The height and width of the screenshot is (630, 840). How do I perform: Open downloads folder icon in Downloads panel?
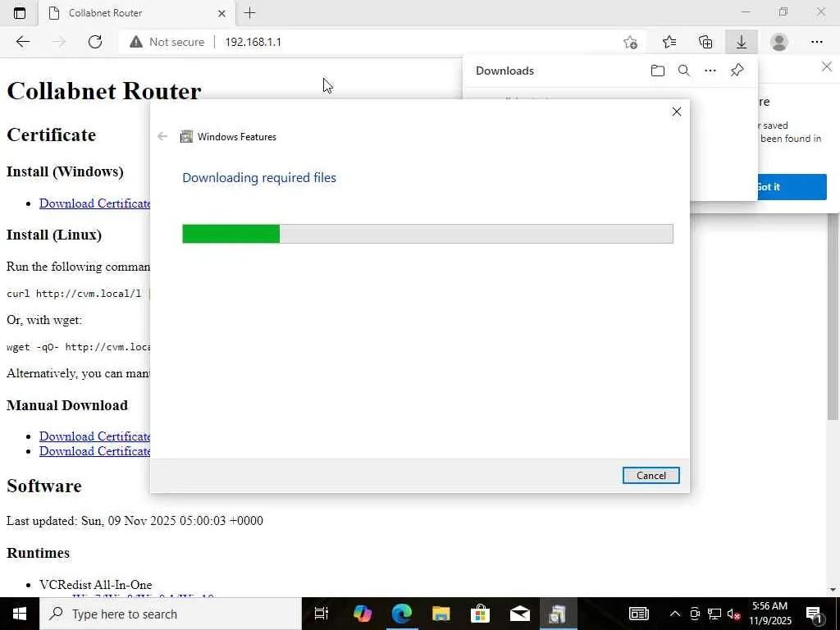(x=657, y=71)
